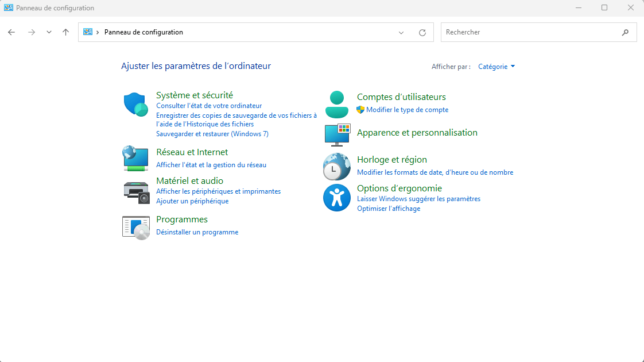644x362 pixels.
Task: Open the recent locations dropdown next to navigation arrows
Action: pyautogui.click(x=49, y=32)
